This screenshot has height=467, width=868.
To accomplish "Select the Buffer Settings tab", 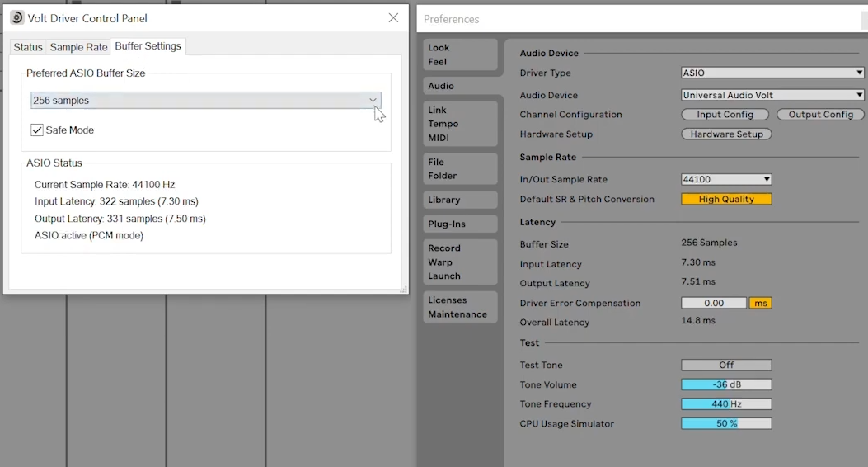I will click(x=148, y=46).
